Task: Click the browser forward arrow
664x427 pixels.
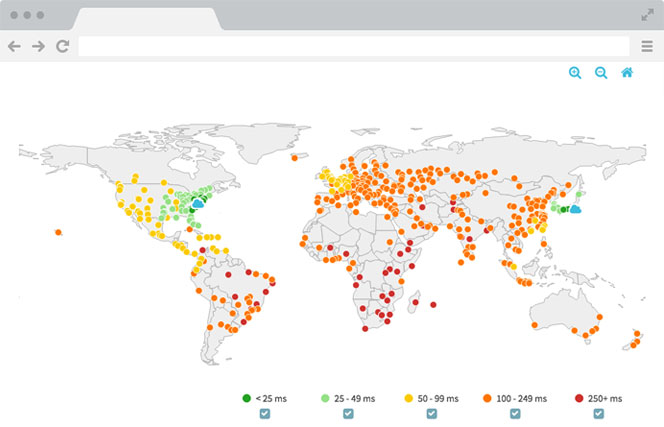Action: click(x=38, y=46)
